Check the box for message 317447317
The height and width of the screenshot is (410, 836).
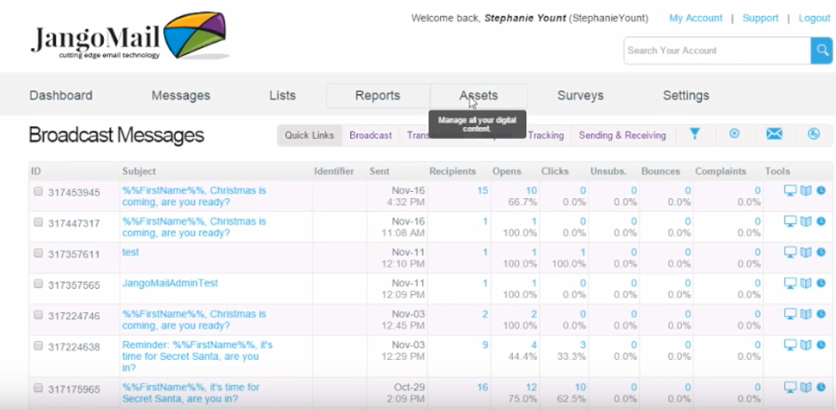click(38, 222)
